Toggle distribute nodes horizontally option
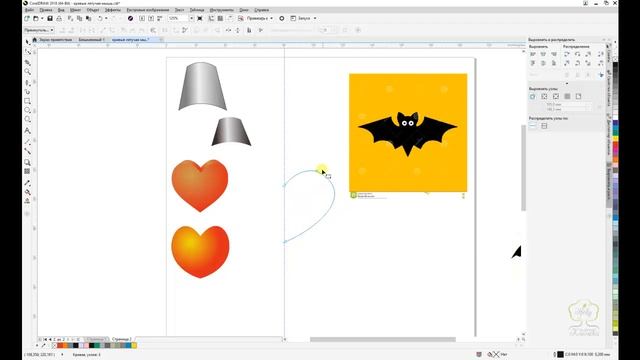Screen dimensions: 640x360 pyautogui.click(x=533, y=126)
